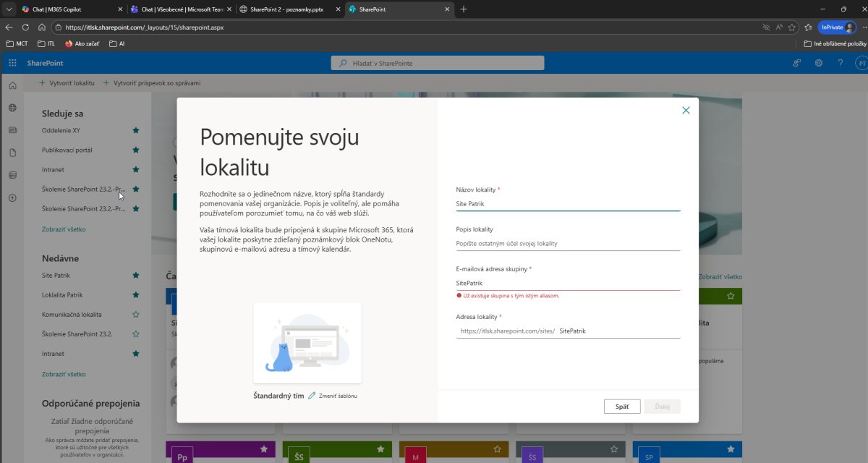Viewport: 868px width, 463px height.
Task: Open My sites globe icon in rail
Action: [12, 108]
